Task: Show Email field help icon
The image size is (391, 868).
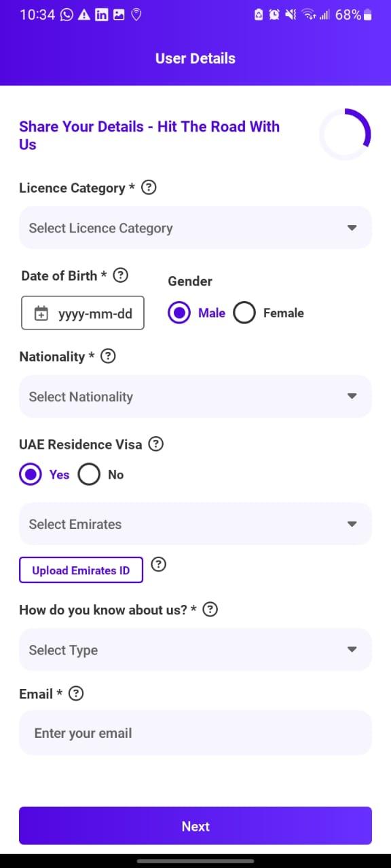Action: pos(76,694)
